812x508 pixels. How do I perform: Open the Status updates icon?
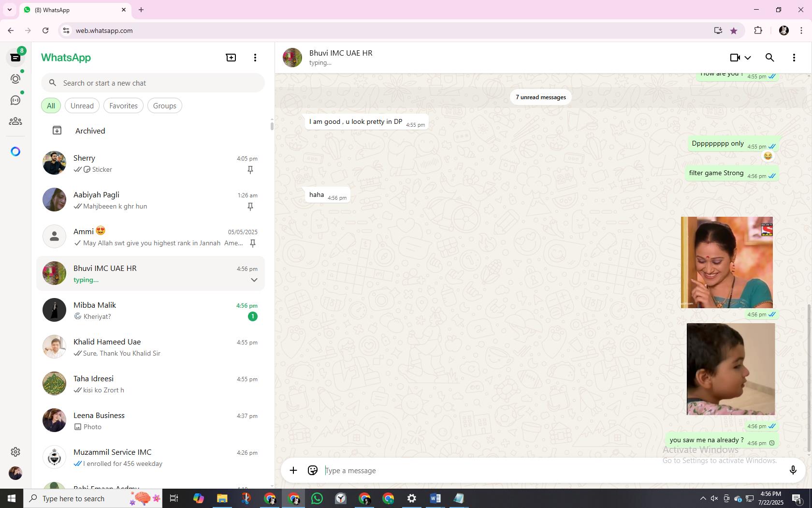point(15,79)
